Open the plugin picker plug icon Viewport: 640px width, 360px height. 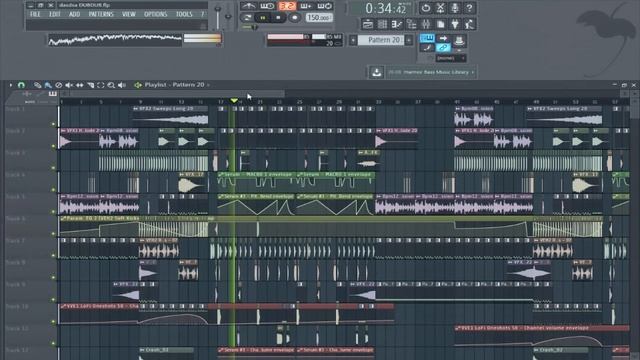[x=455, y=24]
